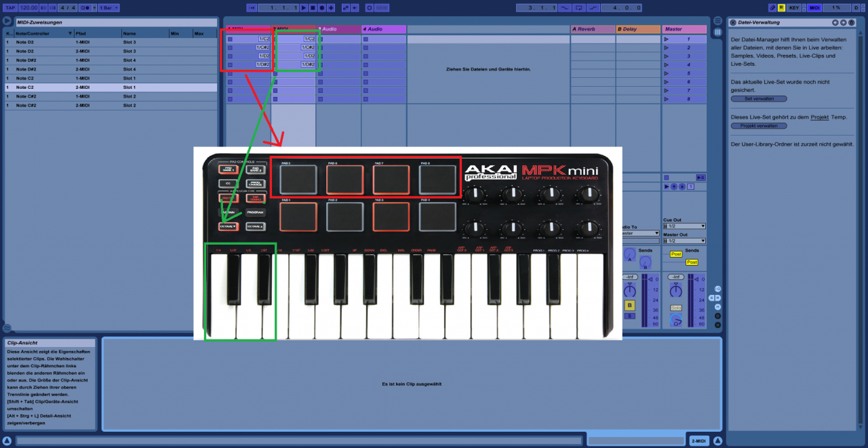Switch to Session view selector icon
Image resolution: width=868 pixels, height=448 pixels.
717,32
